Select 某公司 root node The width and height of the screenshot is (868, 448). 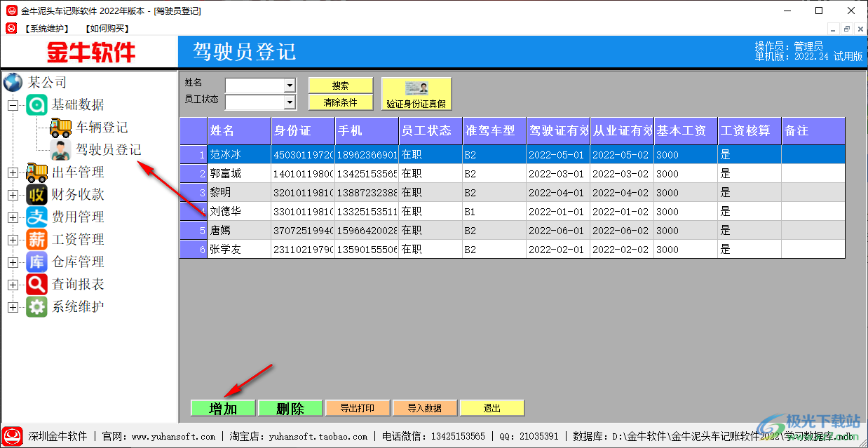pos(47,82)
